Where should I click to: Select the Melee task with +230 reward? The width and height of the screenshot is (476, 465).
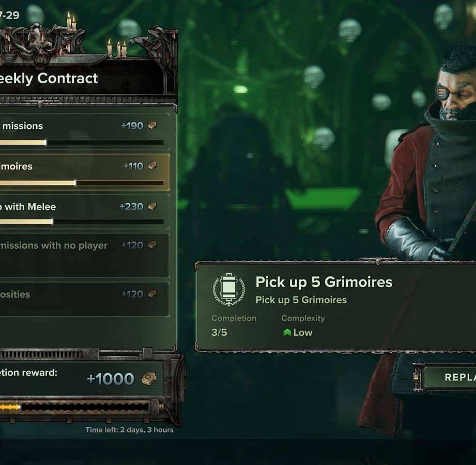tap(84, 211)
